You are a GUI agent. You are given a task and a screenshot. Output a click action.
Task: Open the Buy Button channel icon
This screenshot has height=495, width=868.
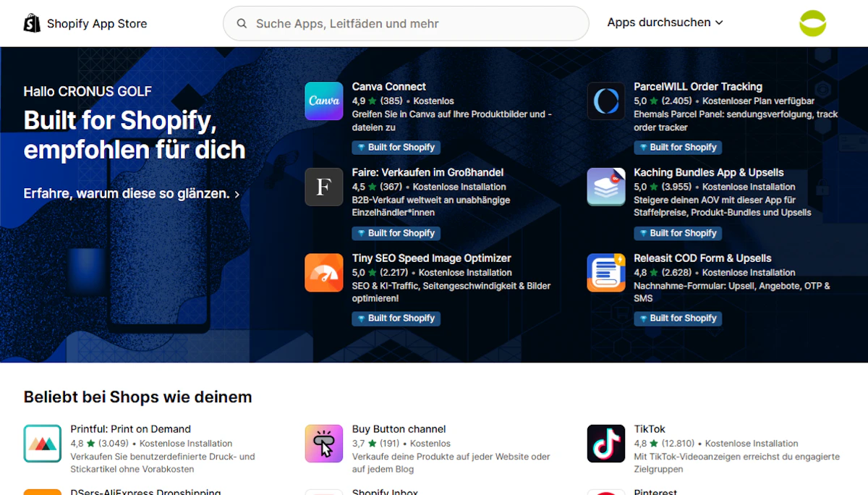tap(324, 444)
